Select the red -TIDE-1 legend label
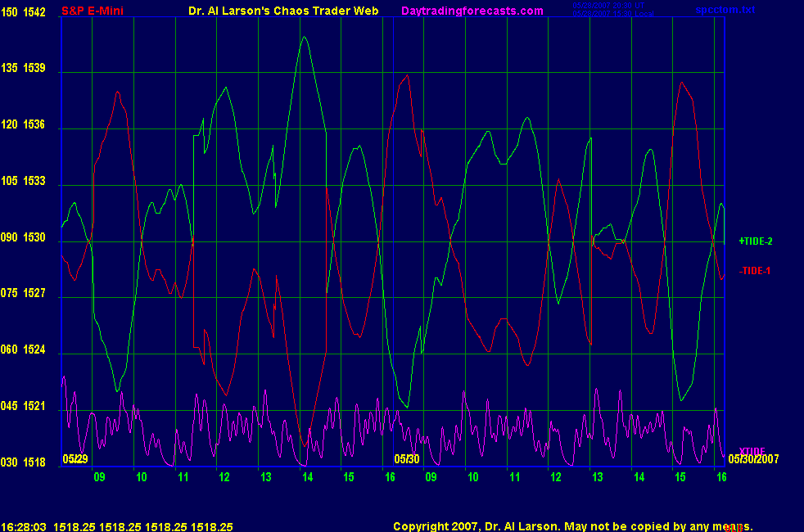Viewport: 804px width, 532px height. click(x=755, y=270)
